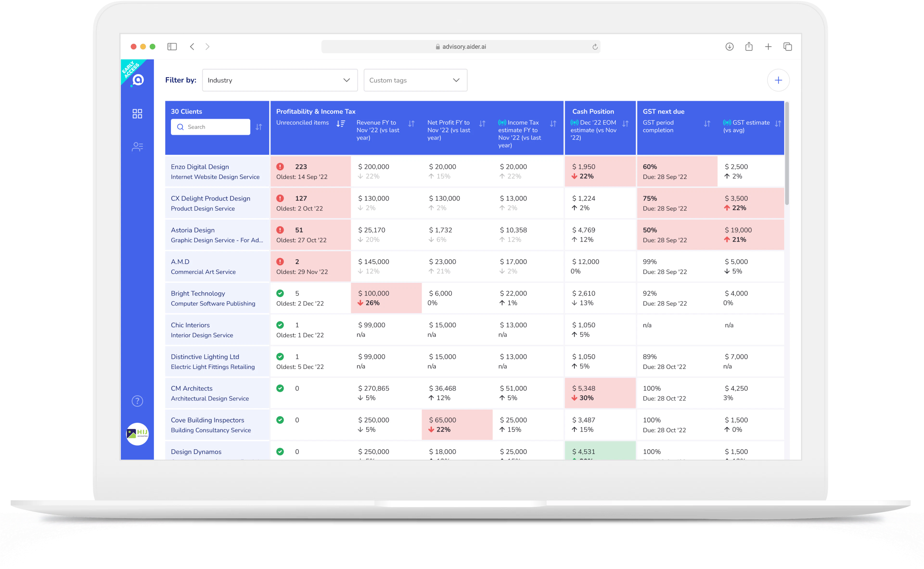Select the clients list icon in the sidebar
Screen dimensions: 924x569
[x=137, y=146]
